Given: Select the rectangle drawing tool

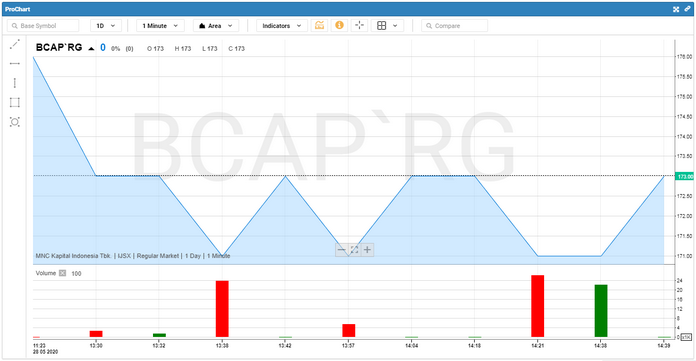Looking at the screenshot, I should [x=15, y=103].
